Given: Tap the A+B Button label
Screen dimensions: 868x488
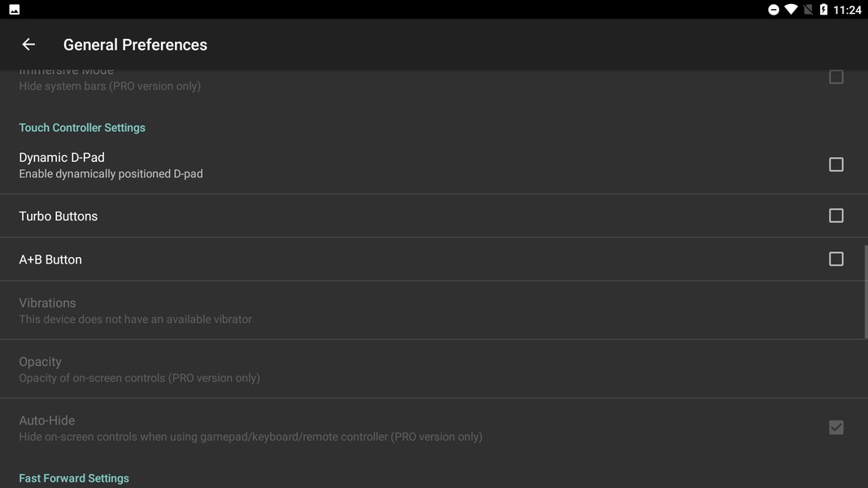Looking at the screenshot, I should pyautogui.click(x=50, y=259).
